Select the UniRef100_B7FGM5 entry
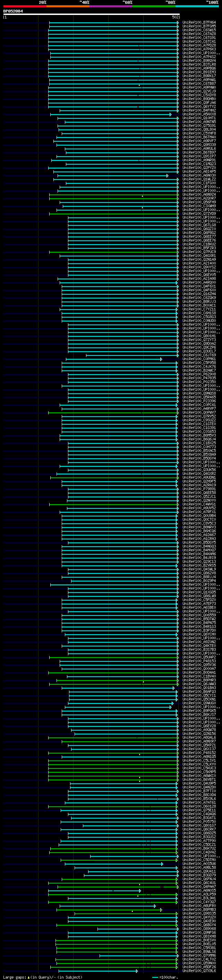 pos(199,26)
